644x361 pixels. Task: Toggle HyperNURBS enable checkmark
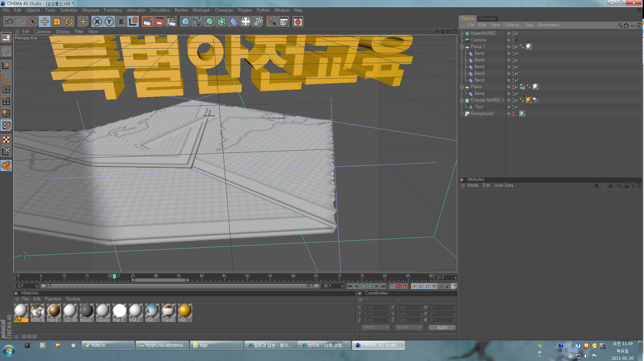pyautogui.click(x=516, y=33)
